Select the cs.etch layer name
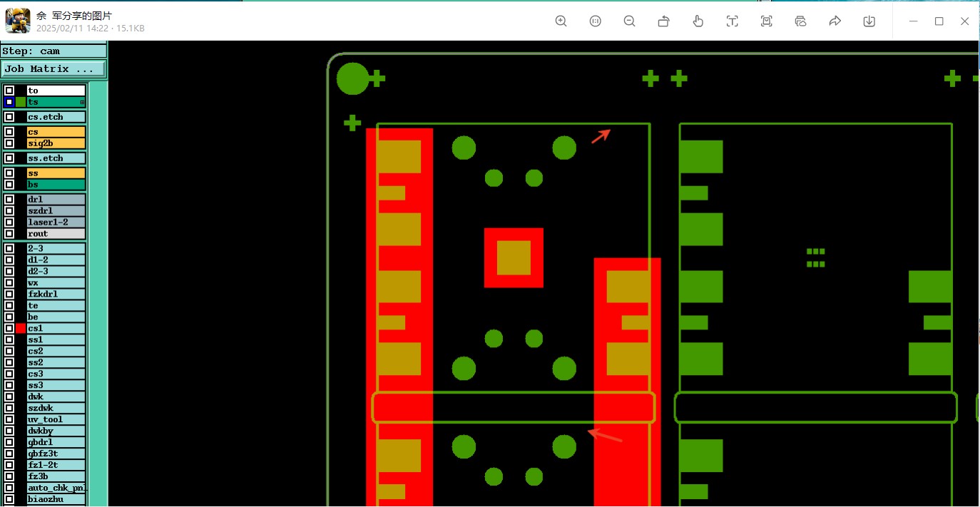This screenshot has height=507, width=980. coord(56,117)
